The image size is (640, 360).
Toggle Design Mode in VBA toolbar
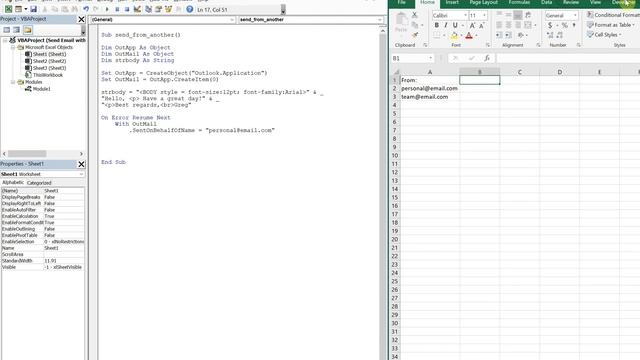tap(138, 9)
